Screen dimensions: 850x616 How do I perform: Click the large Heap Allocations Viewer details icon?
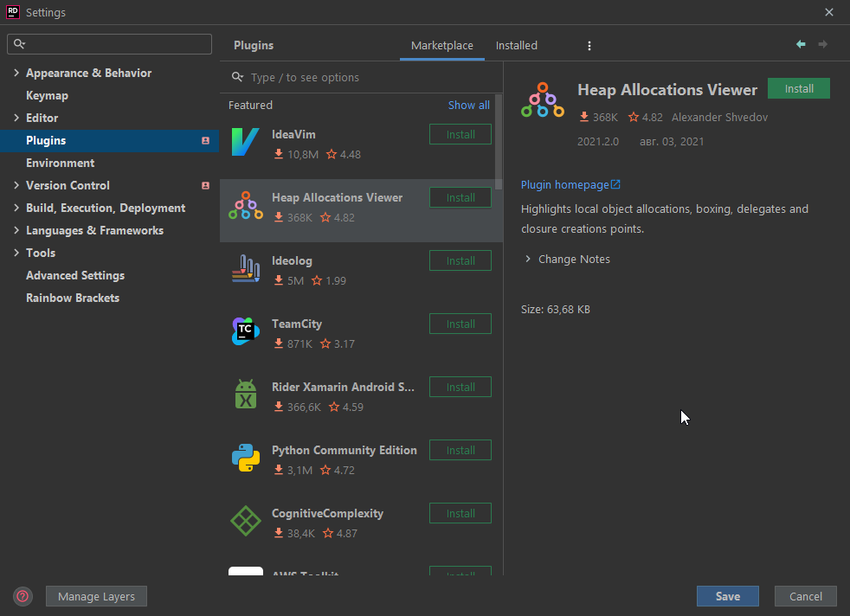543,100
